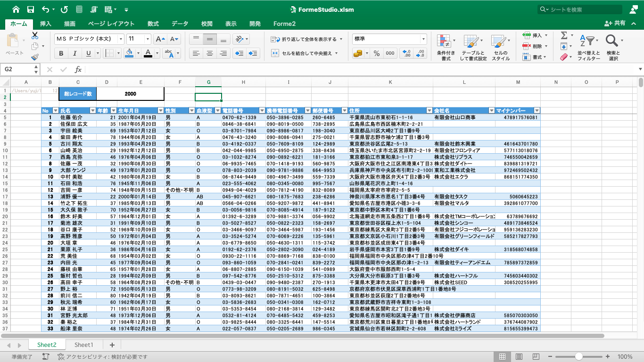Switch to the Sheet1 tab
Viewport: 644px width, 362px height.
(x=84, y=345)
